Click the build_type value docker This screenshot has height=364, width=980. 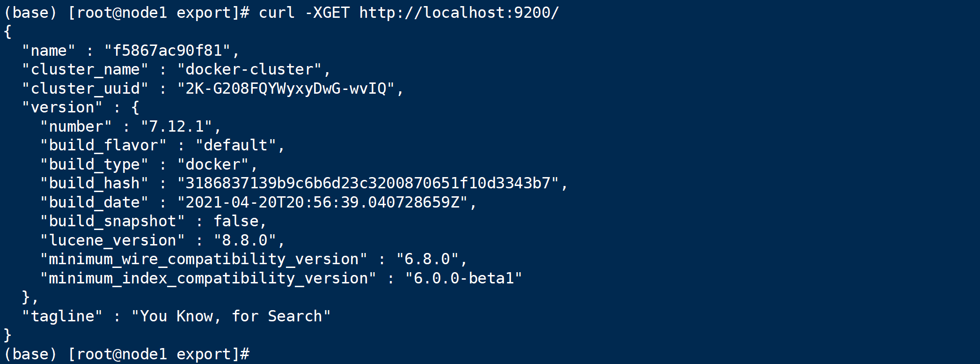point(213,164)
